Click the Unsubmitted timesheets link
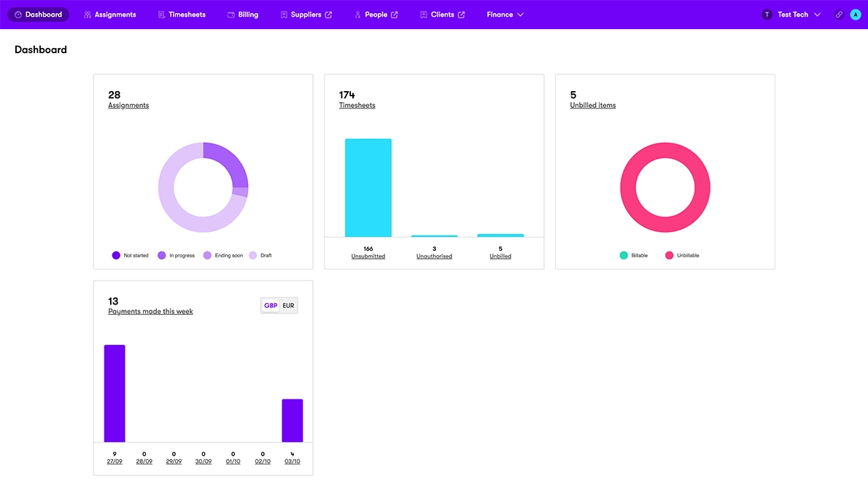The width and height of the screenshot is (868, 492). coord(368,257)
